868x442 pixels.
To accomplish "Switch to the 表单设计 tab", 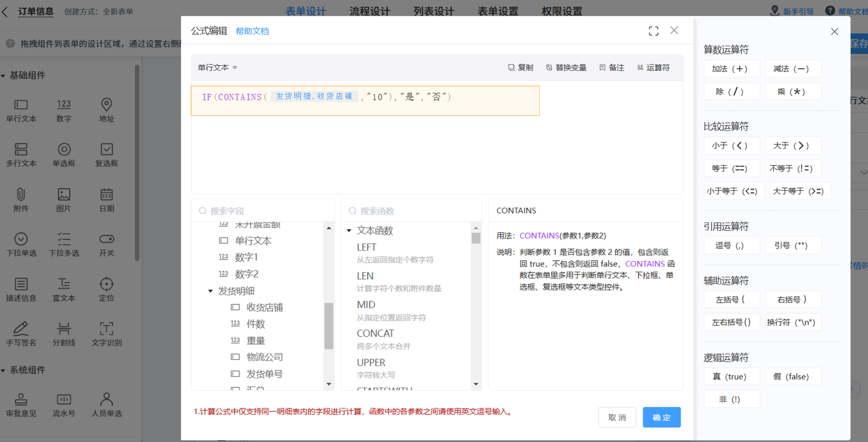I will coord(305,12).
